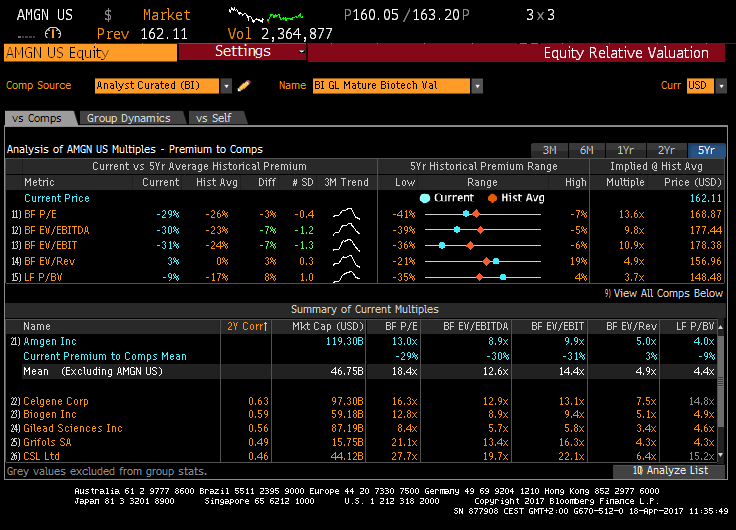
Task: Click the BF EV/EBITDA summary column header
Action: pos(475,326)
